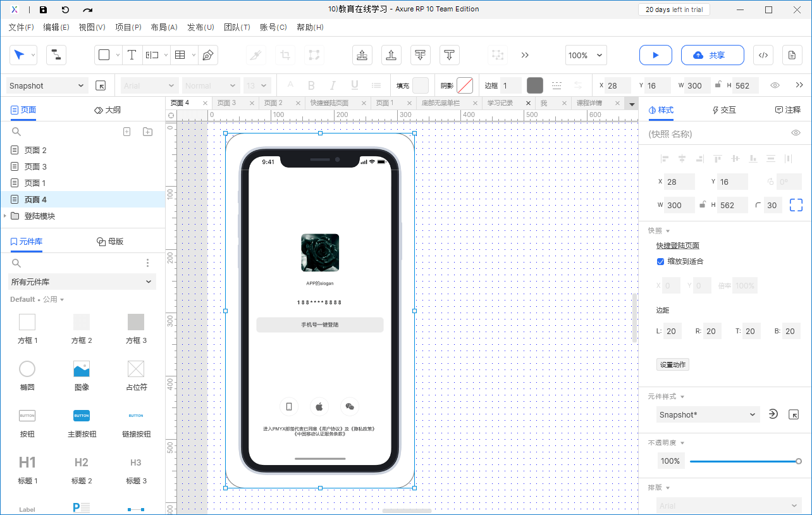Image resolution: width=812 pixels, height=515 pixels.
Task: Select the Text tool in toolbar
Action: (132, 55)
